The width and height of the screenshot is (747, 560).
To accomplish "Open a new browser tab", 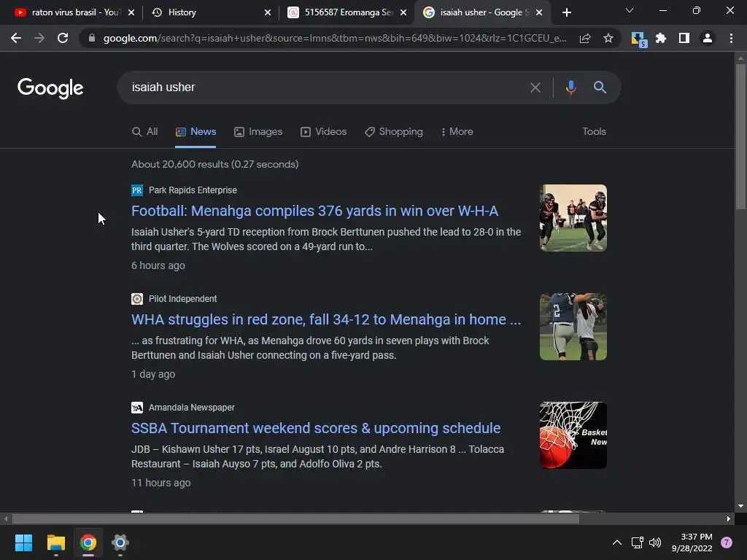I will point(566,12).
